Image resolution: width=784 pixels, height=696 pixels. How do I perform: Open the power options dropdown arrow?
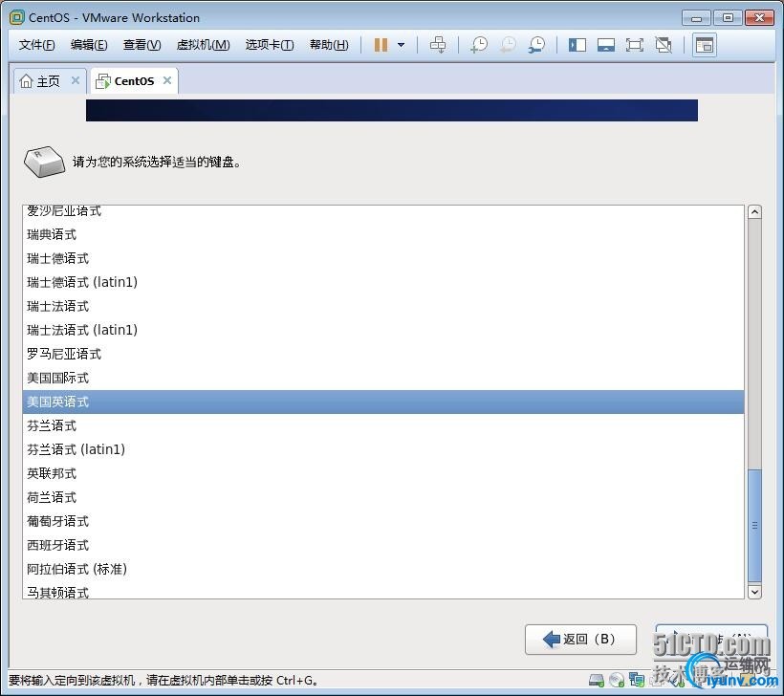(401, 45)
